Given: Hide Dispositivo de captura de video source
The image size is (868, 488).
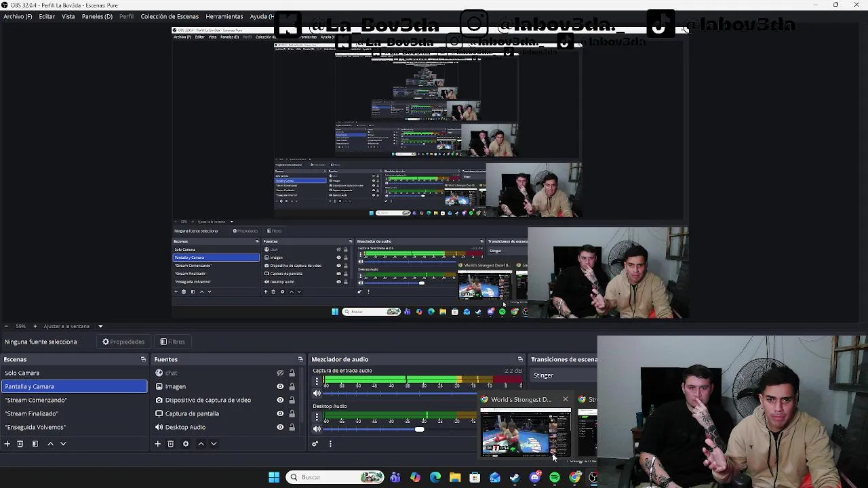Looking at the screenshot, I should click(x=280, y=400).
